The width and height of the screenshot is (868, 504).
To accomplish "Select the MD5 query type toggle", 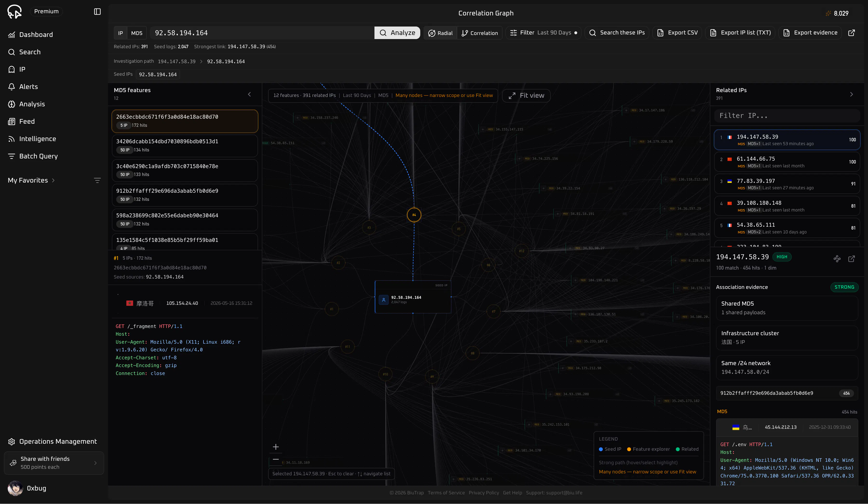I will click(137, 33).
